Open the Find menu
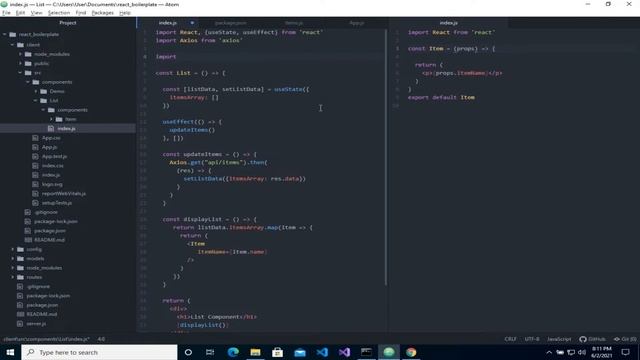640x360 pixels. point(81,13)
